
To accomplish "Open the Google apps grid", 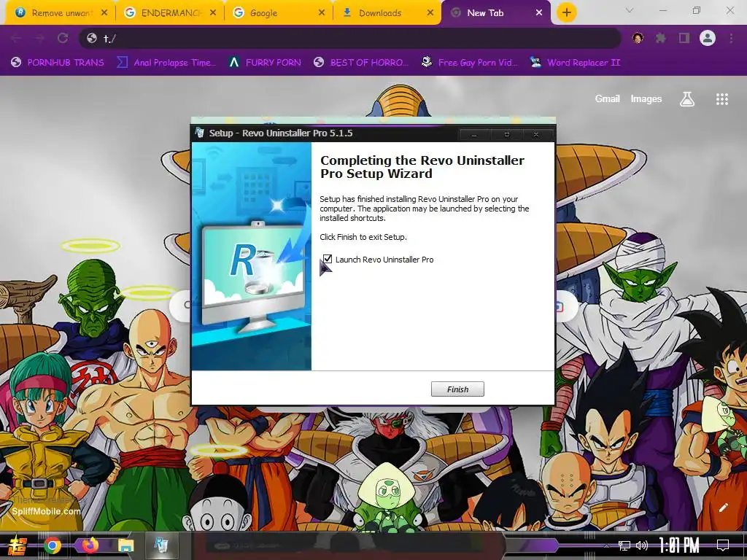I will point(721,99).
